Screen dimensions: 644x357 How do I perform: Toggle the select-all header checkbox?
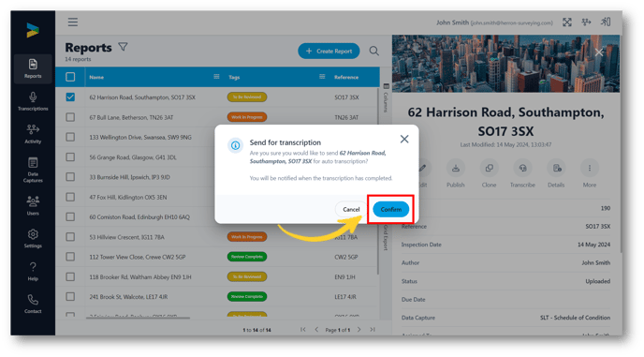[70, 77]
